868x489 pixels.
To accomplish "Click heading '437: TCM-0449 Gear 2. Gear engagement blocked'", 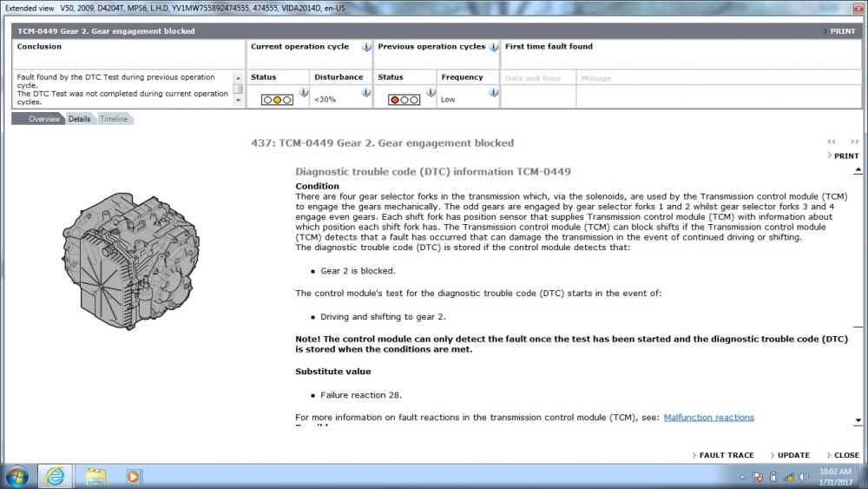I will [x=383, y=143].
